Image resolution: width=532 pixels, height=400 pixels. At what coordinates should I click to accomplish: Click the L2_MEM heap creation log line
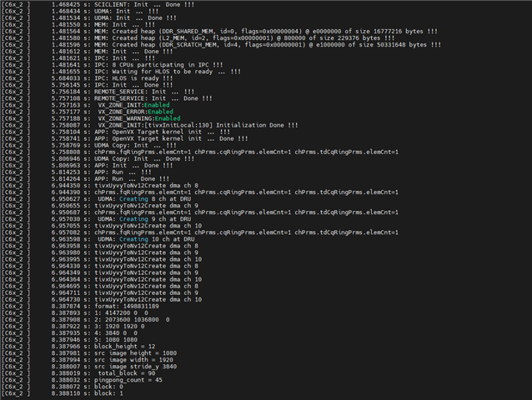coord(198,38)
